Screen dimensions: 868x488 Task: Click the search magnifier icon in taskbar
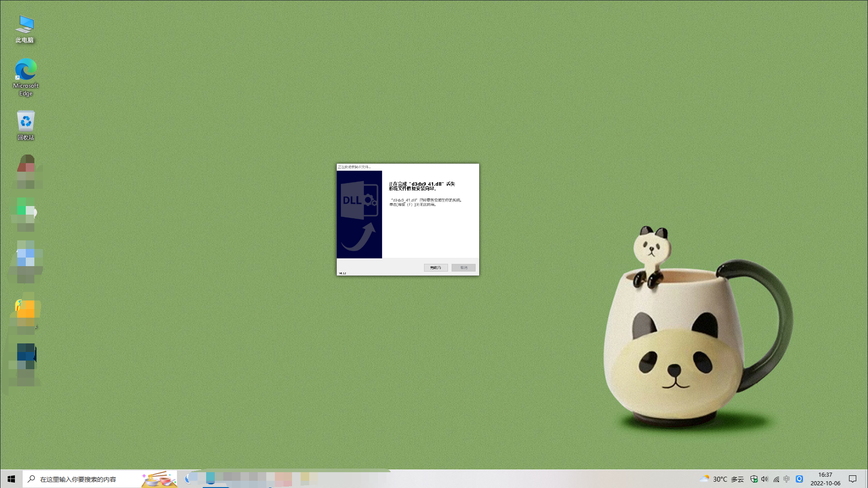tap(31, 479)
